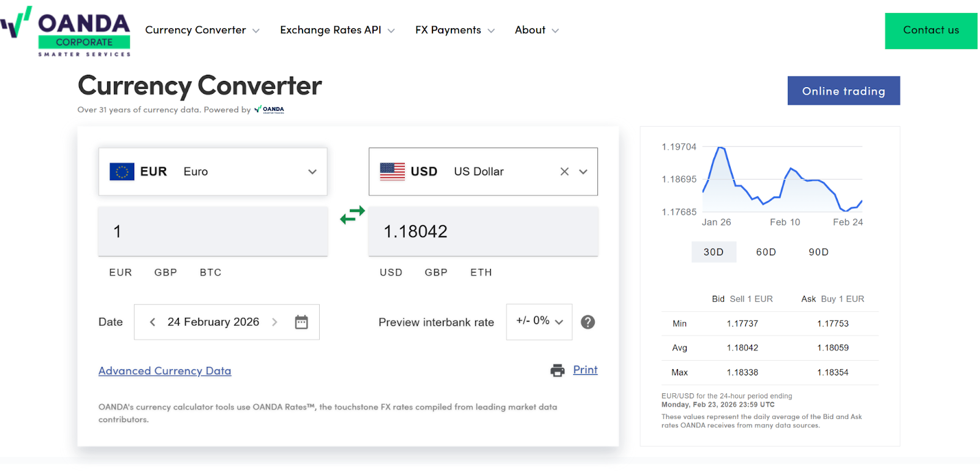The image size is (980, 474).
Task: Open the +/- 0% interbank rate dropdown
Action: pos(539,322)
